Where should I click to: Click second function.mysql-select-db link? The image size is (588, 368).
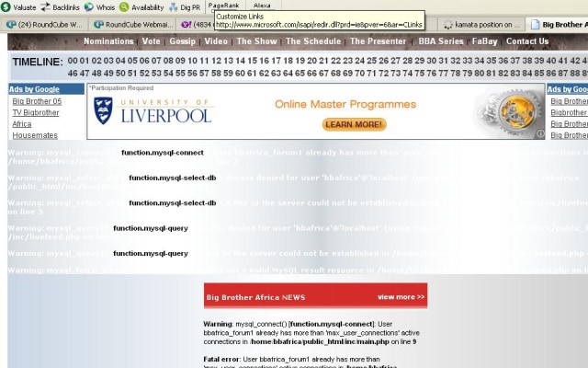173,202
